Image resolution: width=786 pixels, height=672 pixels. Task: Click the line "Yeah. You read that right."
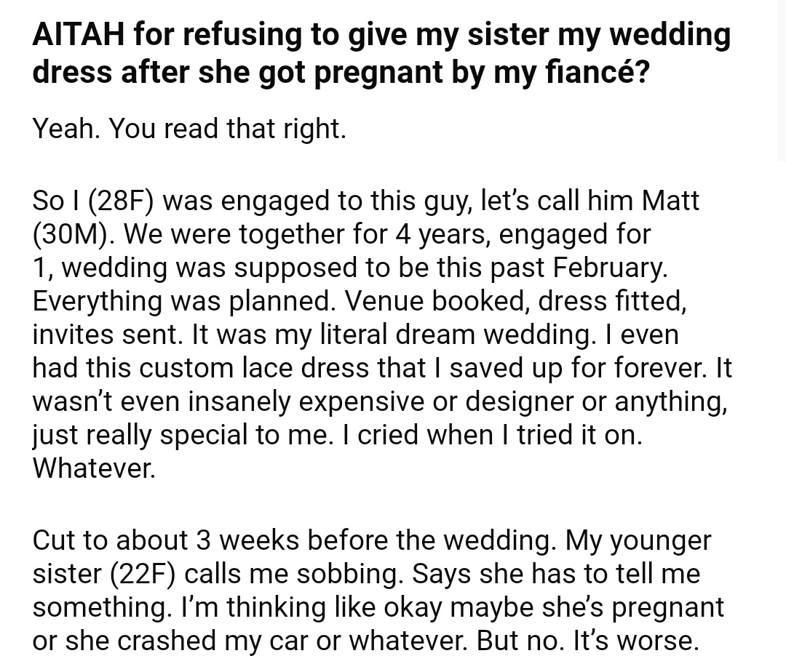coord(189,128)
